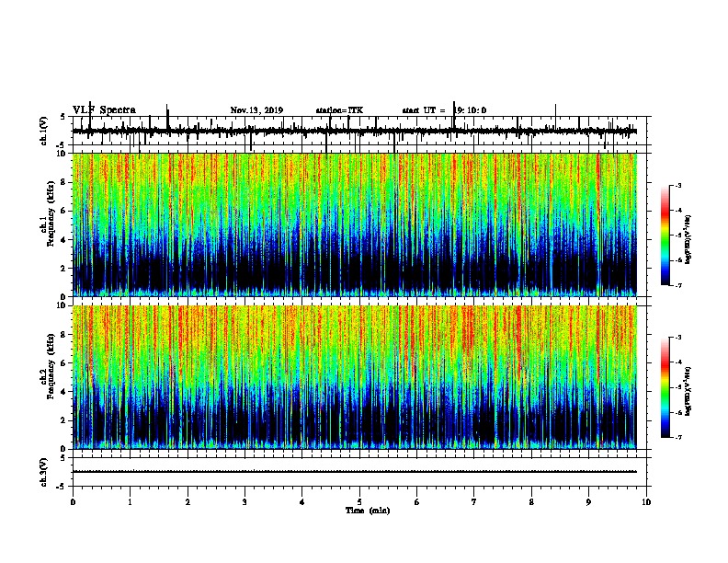Click the "-7" tick on ch.1 colorbar
This screenshot has height=563, width=728.
[x=678, y=285]
